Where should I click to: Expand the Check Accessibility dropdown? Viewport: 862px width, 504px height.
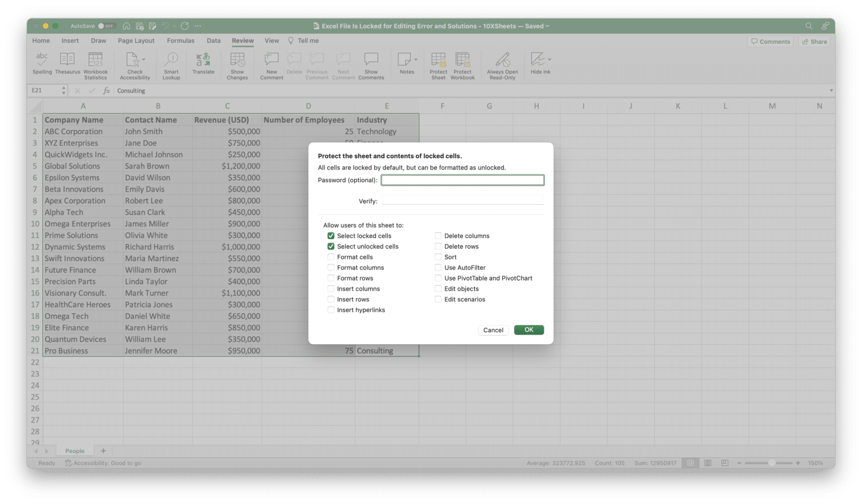pyautogui.click(x=145, y=61)
